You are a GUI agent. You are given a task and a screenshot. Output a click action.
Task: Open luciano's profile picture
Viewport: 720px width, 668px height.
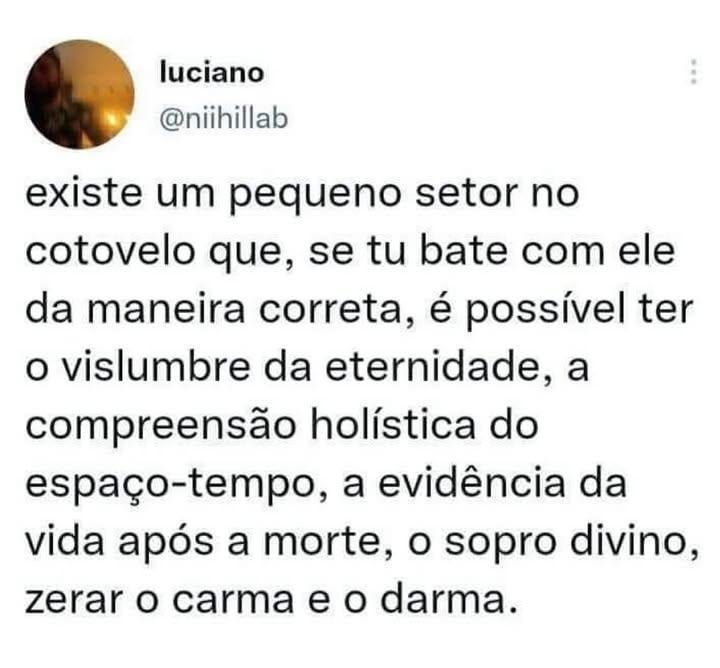click(x=79, y=94)
